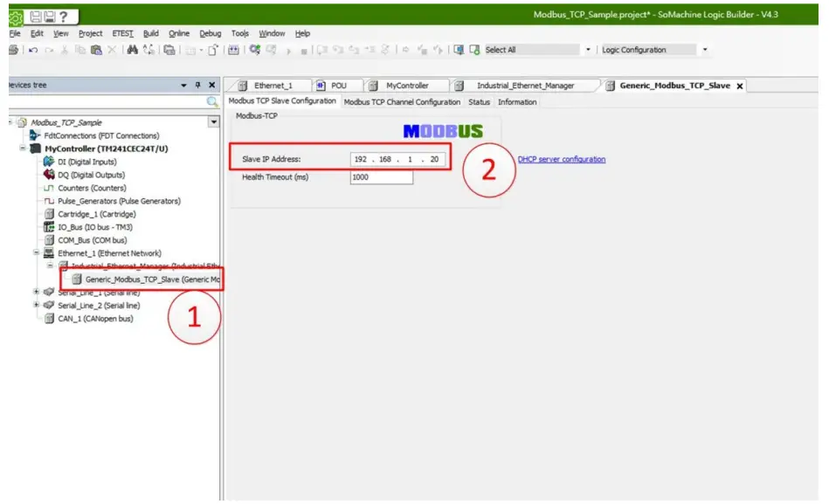Open the Project menu
This screenshot has height=504, width=829.
(x=90, y=33)
